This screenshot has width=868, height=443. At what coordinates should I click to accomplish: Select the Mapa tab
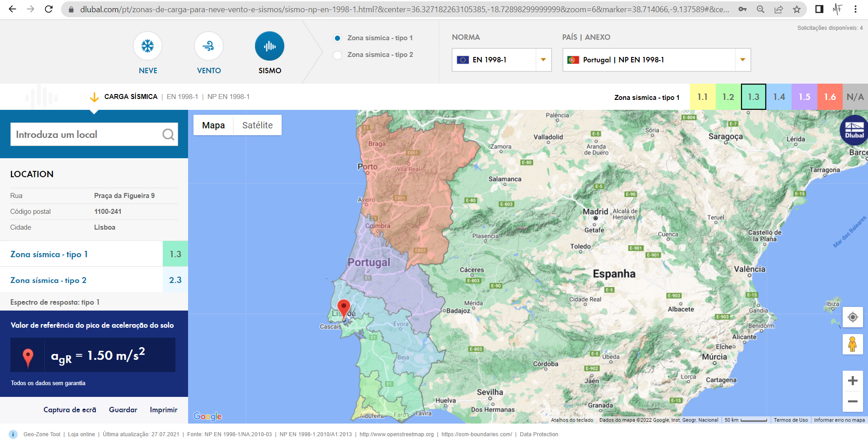pos(213,125)
